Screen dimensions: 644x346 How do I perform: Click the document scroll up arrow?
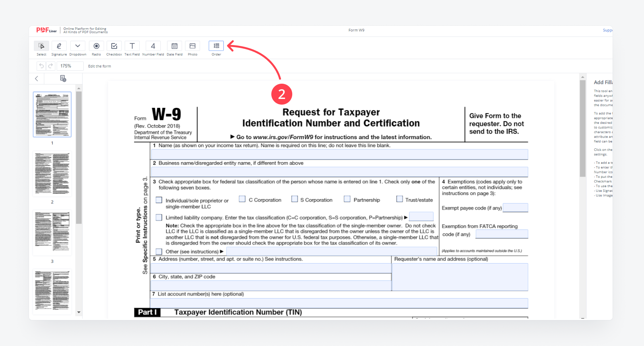[582, 76]
